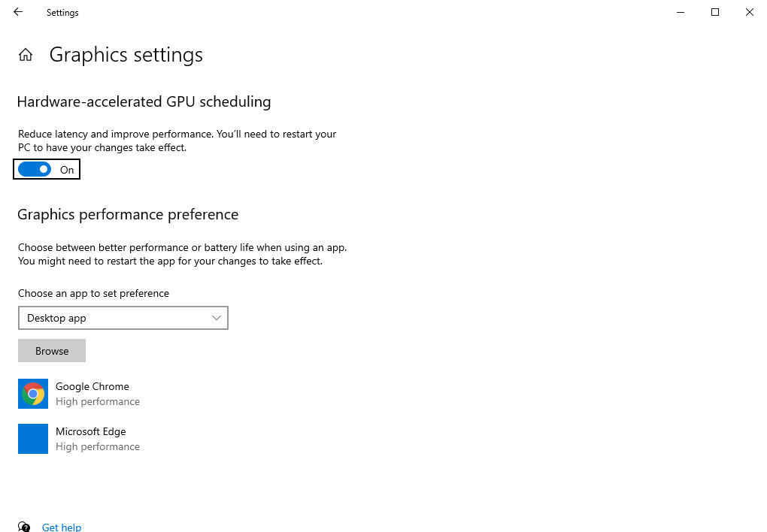Click the Home icon beside Graphics settings

(26, 55)
